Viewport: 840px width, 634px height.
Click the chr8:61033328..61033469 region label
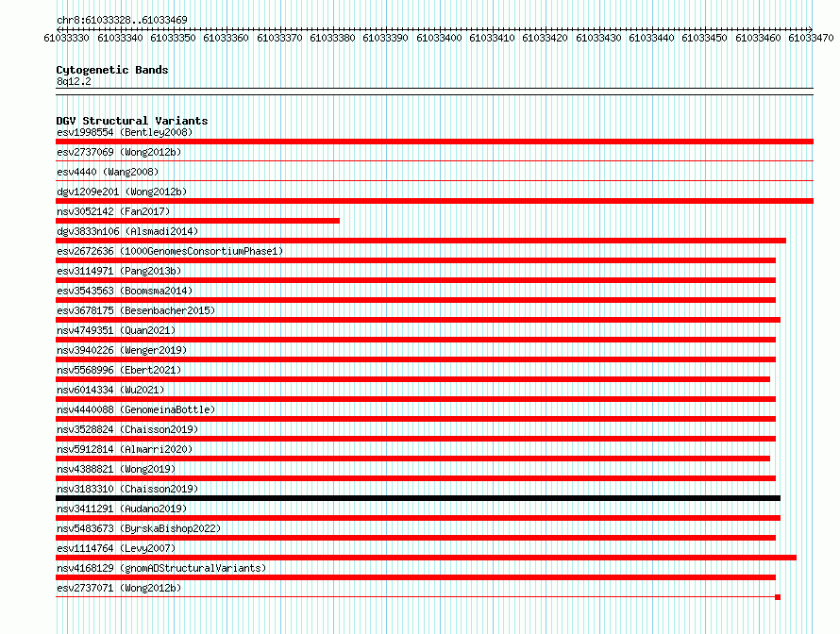(x=122, y=20)
